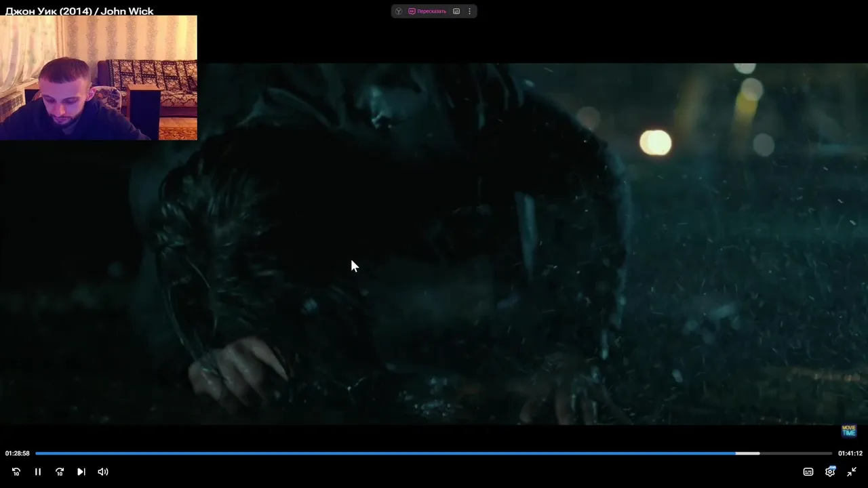Screen dimensions: 868x488
Task: Exit fullscreen mode
Action: (x=852, y=472)
